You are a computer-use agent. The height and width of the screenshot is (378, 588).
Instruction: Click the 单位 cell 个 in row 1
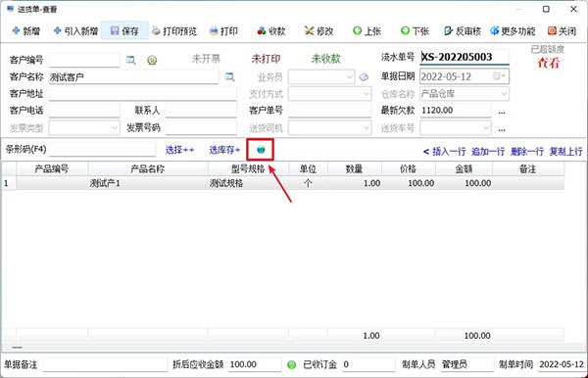coord(309,183)
